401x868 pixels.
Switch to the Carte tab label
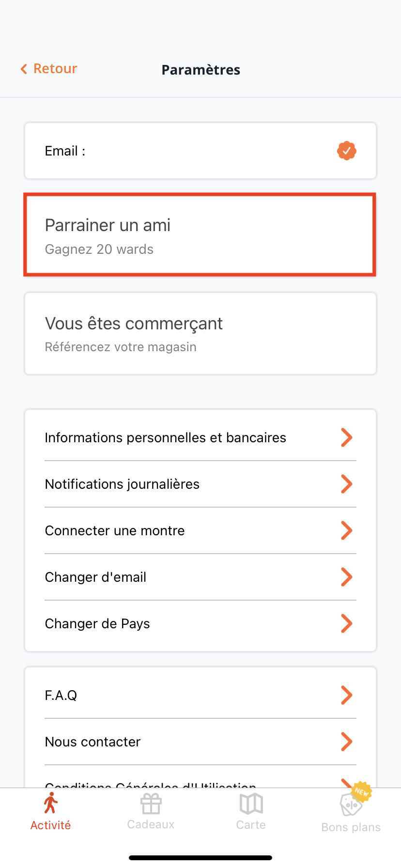(251, 824)
